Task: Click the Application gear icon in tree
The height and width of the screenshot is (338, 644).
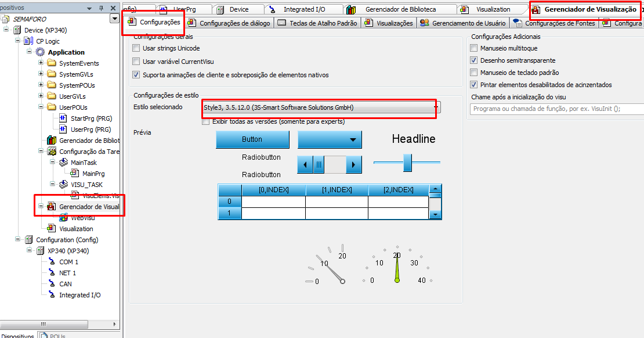Action: click(41, 52)
